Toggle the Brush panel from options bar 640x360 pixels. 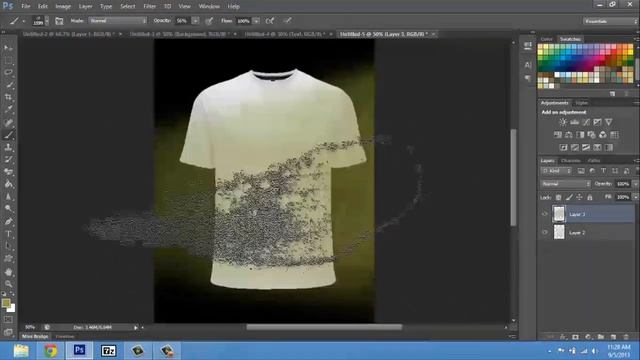(59, 21)
